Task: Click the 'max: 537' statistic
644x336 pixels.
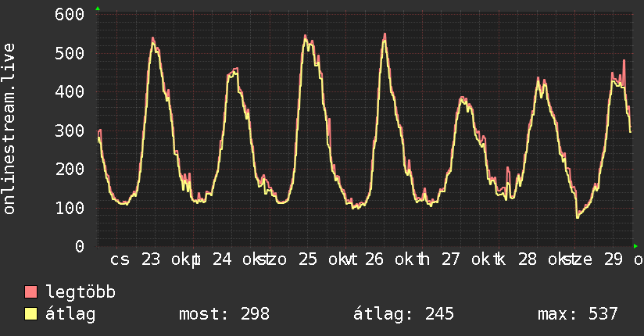Action: [578, 314]
